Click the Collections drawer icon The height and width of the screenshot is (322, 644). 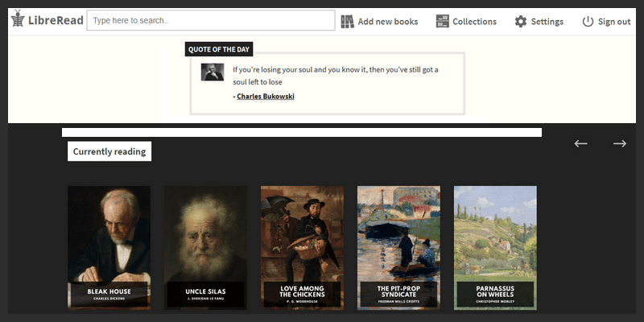pyautogui.click(x=442, y=22)
